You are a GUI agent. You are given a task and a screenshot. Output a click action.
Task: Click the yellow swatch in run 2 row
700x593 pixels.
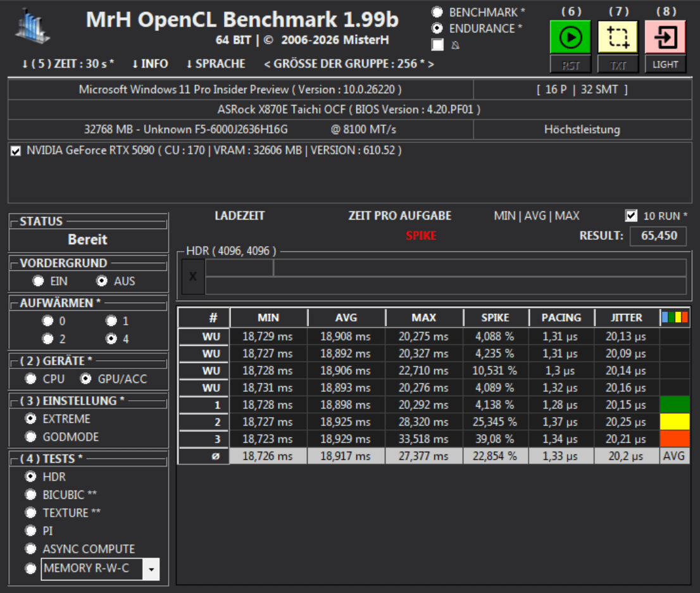tap(675, 421)
